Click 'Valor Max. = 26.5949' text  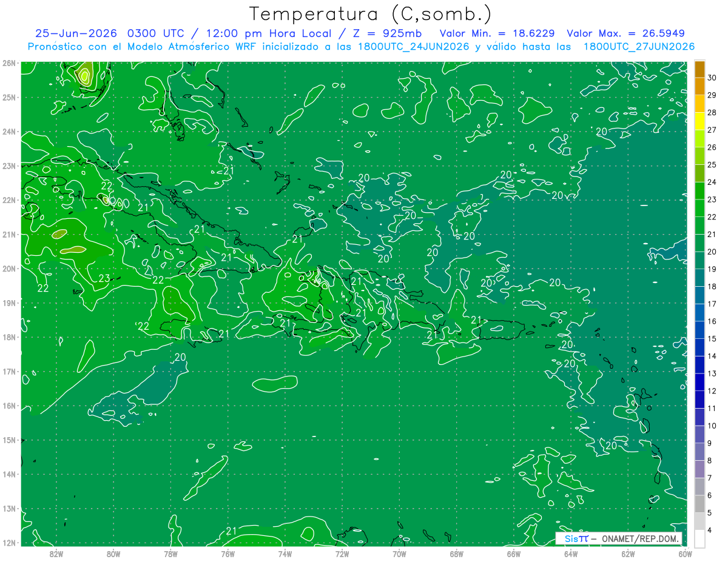click(626, 33)
